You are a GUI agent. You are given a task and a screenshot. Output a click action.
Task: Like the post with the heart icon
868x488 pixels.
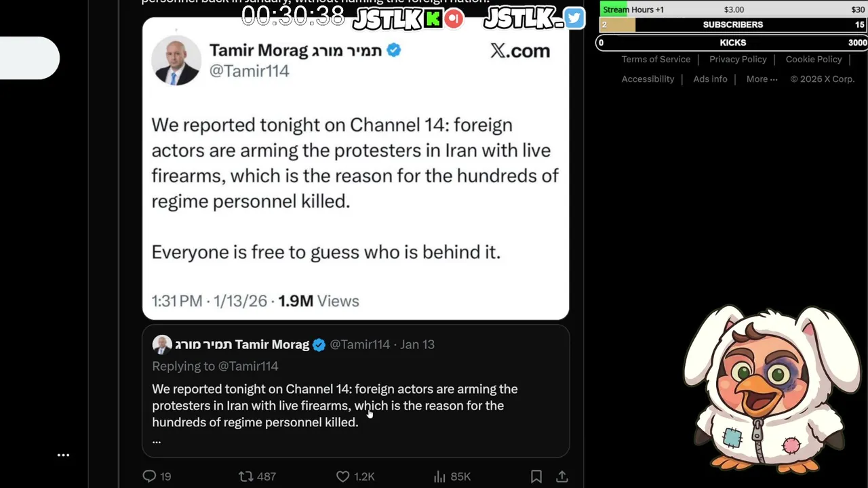pyautogui.click(x=343, y=476)
